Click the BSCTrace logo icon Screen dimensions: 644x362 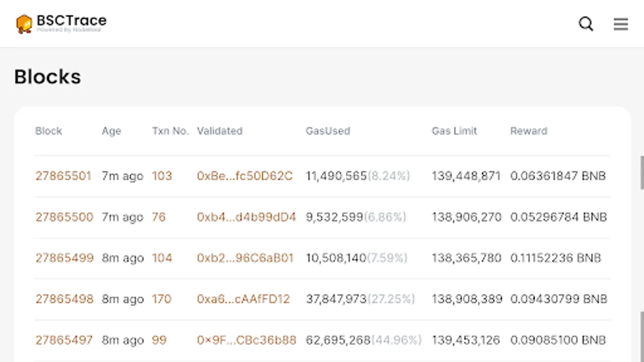(x=24, y=24)
